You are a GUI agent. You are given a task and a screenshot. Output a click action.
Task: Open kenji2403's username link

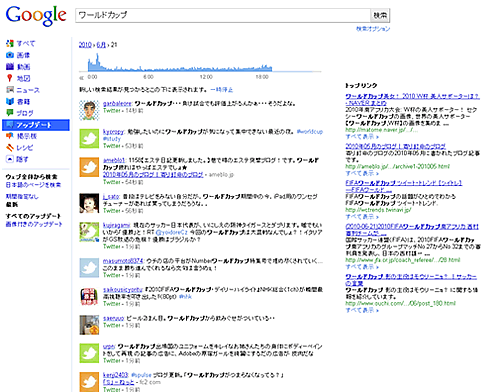point(115,375)
